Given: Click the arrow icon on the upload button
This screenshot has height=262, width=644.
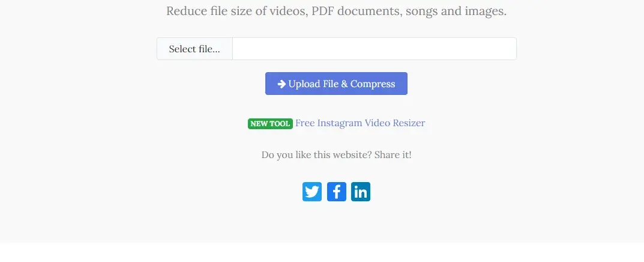Looking at the screenshot, I should tap(281, 84).
